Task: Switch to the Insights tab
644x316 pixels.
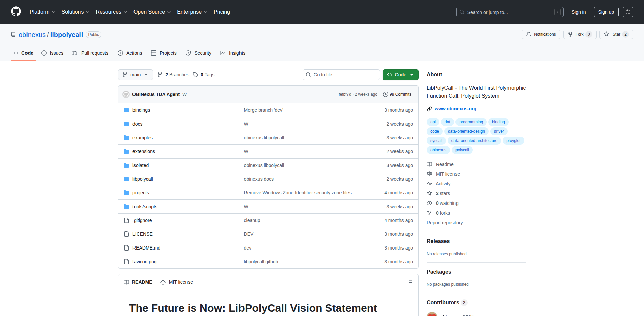Action: [233, 53]
